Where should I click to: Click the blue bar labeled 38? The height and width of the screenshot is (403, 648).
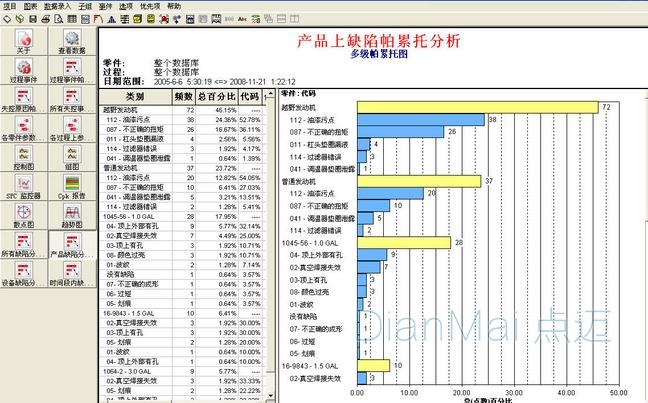click(421, 120)
